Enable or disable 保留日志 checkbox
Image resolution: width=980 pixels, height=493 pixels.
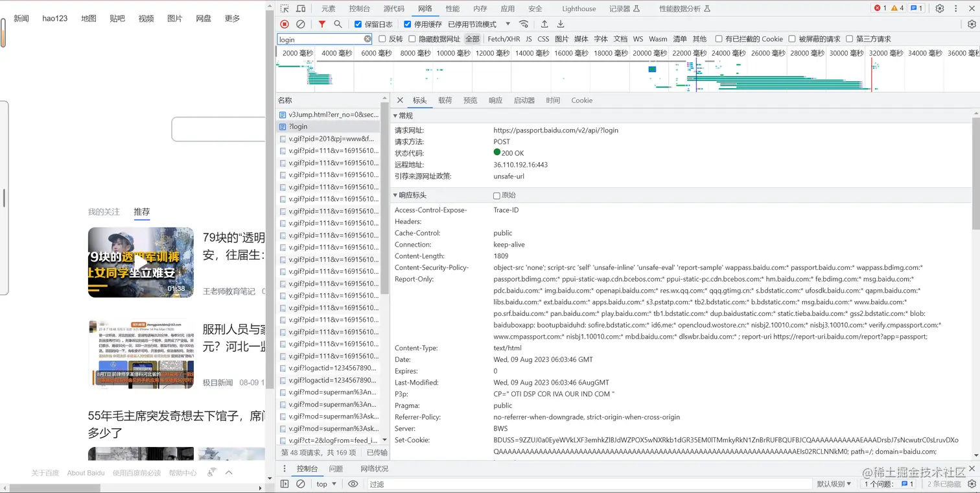[358, 24]
